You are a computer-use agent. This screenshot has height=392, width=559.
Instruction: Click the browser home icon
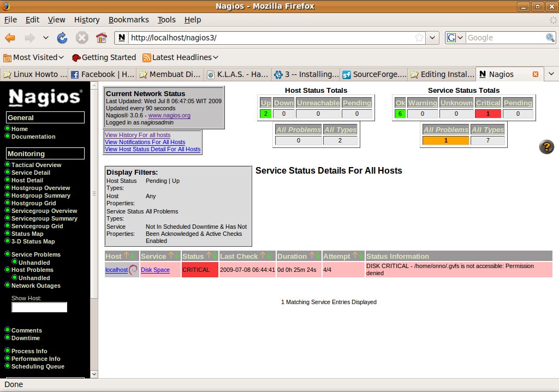point(101,38)
